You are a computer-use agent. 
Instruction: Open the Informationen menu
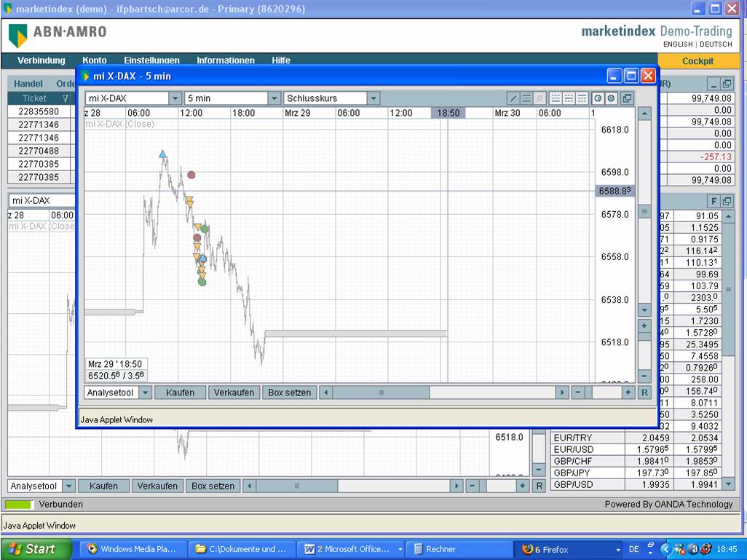coord(226,60)
